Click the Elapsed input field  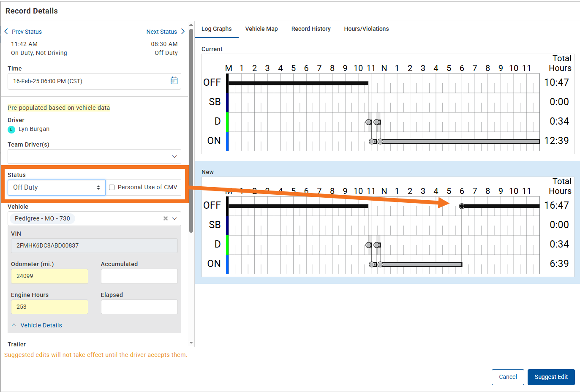(139, 307)
